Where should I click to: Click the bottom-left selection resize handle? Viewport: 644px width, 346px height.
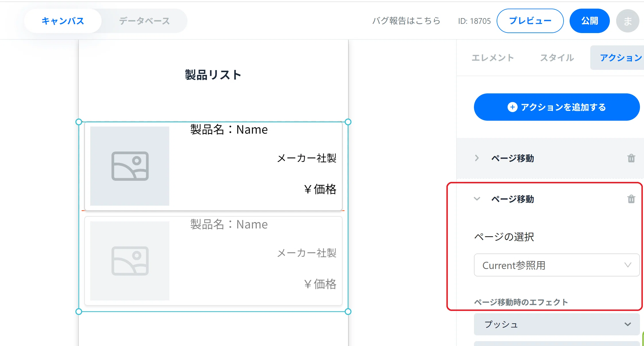(79, 312)
